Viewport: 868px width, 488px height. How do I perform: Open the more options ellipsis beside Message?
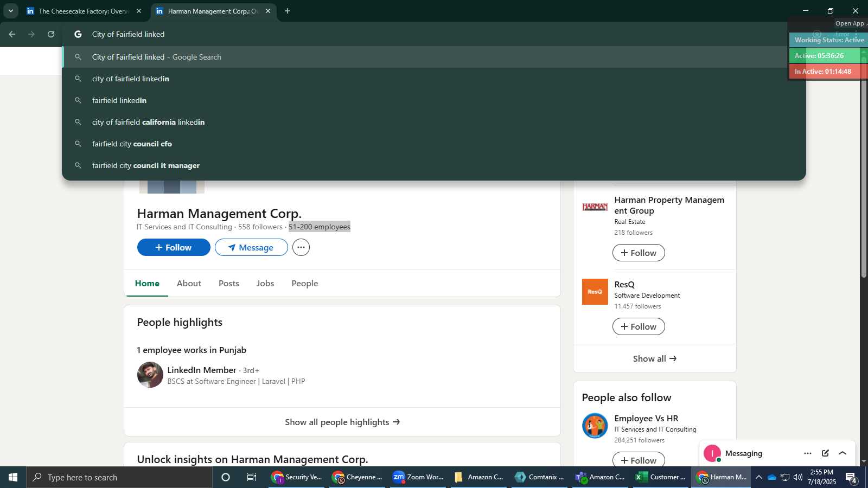pos(301,247)
